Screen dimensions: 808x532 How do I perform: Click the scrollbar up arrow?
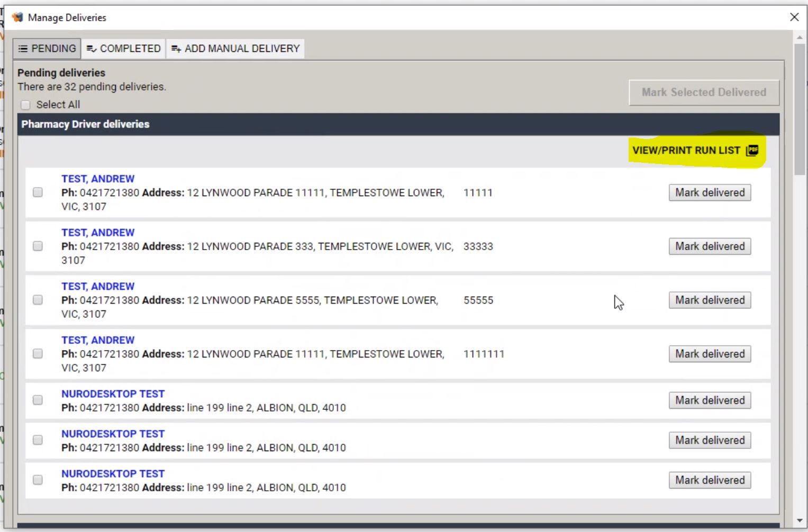(x=800, y=38)
